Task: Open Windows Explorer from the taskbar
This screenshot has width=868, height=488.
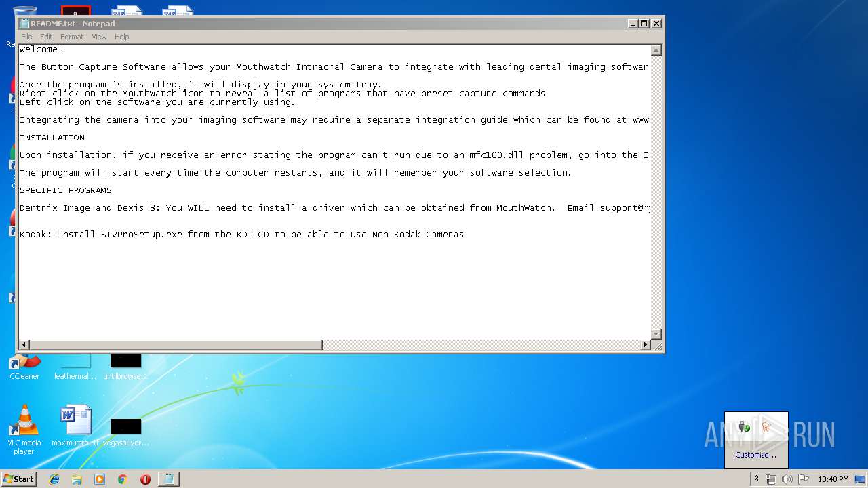Action: coord(77,479)
